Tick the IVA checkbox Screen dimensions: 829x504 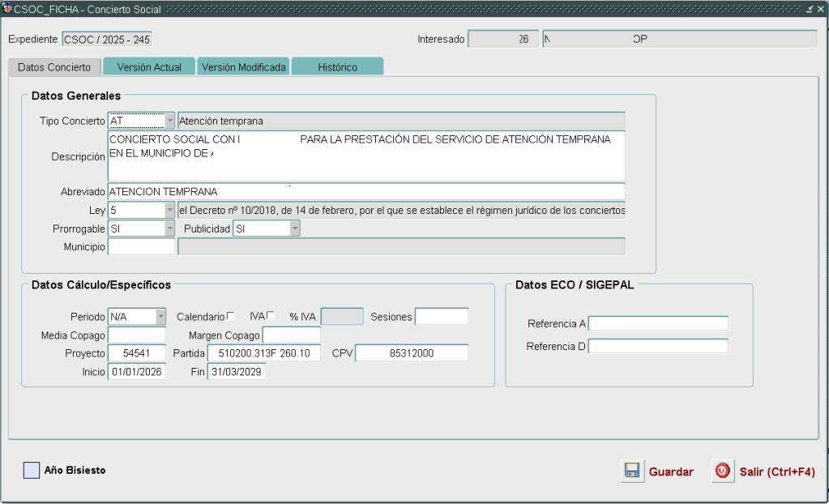(x=271, y=316)
